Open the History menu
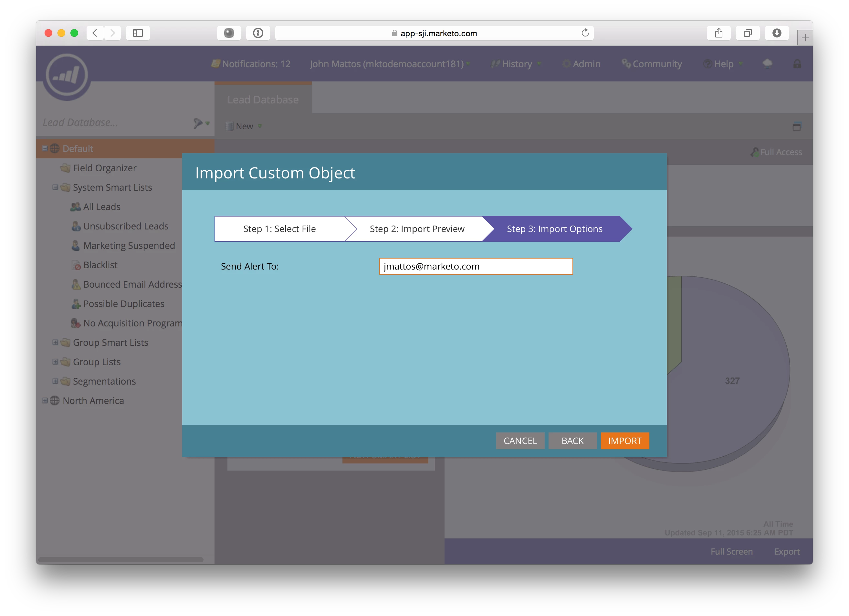This screenshot has width=849, height=616. [x=516, y=64]
